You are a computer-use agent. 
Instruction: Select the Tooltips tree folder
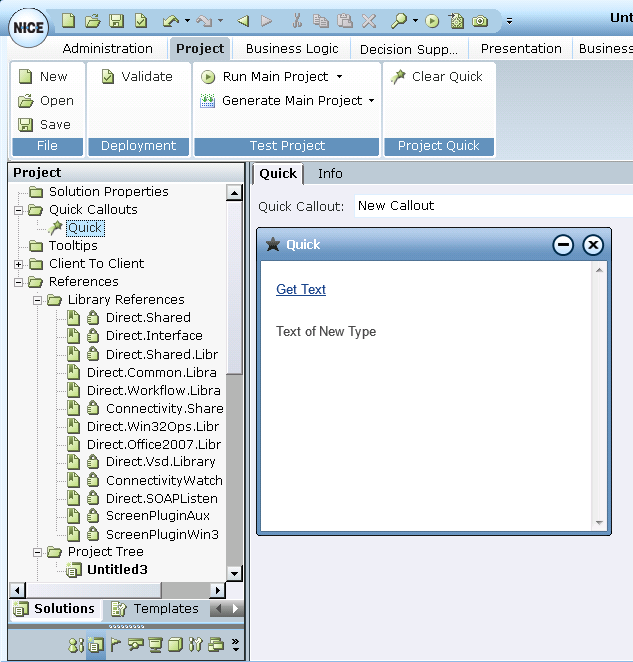click(x=73, y=246)
